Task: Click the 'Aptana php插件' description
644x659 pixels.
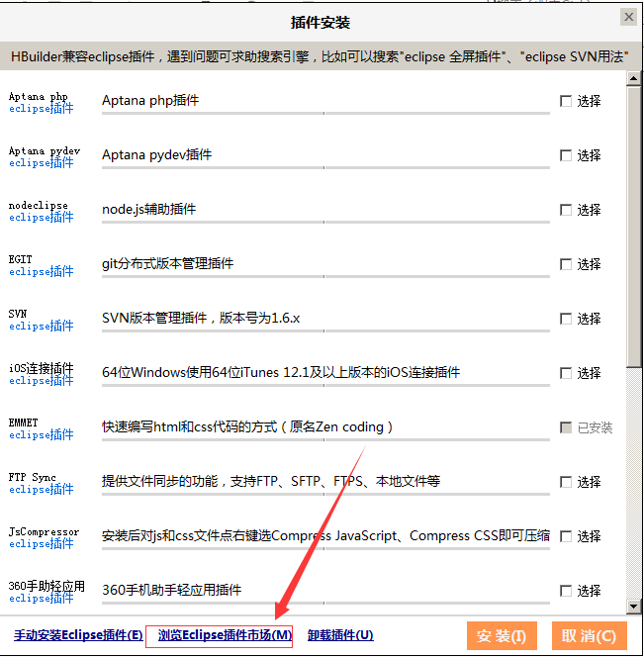Action: click(x=150, y=101)
